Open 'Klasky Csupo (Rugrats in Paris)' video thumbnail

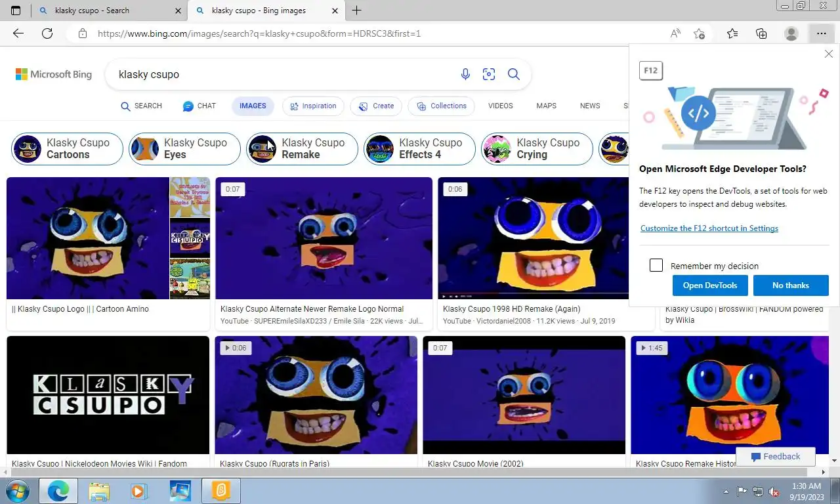click(316, 395)
